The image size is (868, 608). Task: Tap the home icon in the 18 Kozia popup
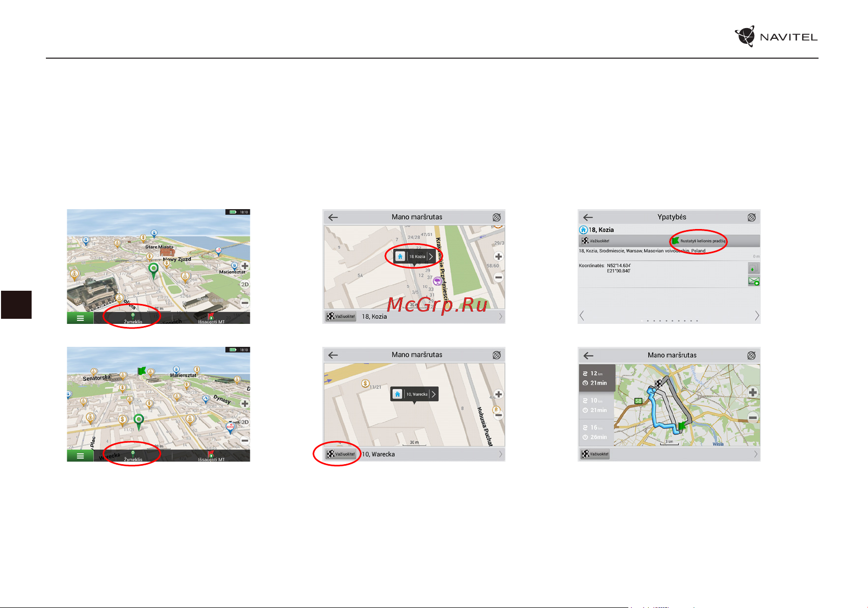tap(400, 257)
